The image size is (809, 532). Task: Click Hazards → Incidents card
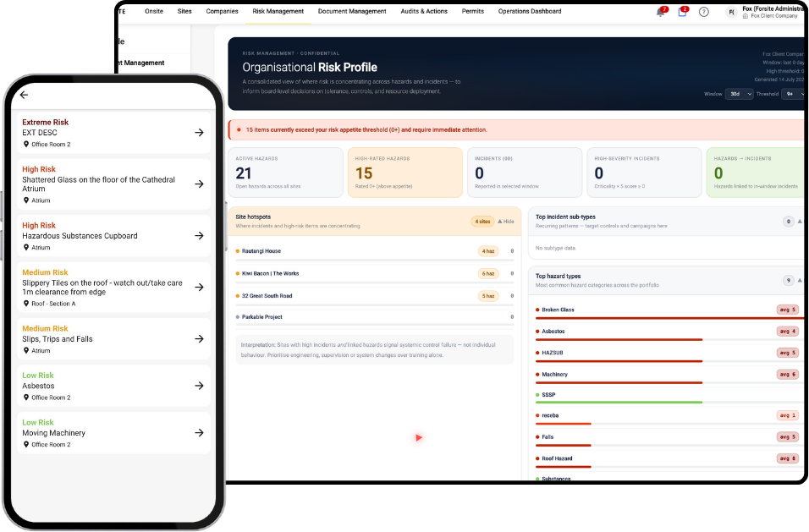(756, 173)
